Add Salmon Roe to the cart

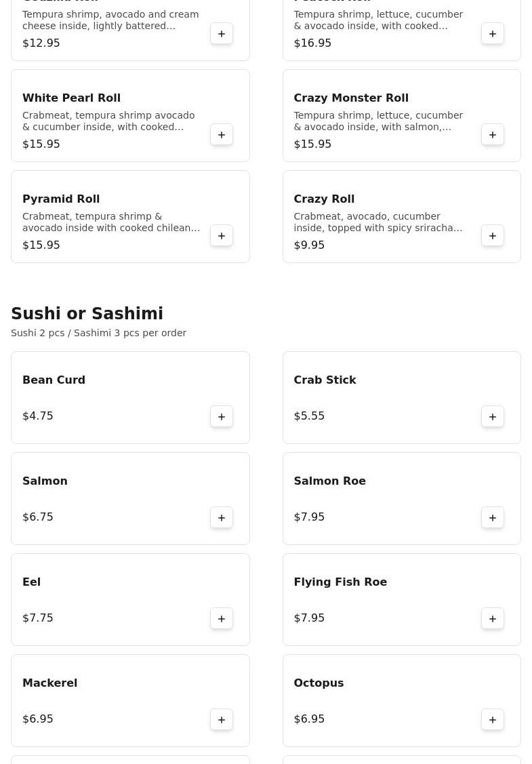(493, 518)
